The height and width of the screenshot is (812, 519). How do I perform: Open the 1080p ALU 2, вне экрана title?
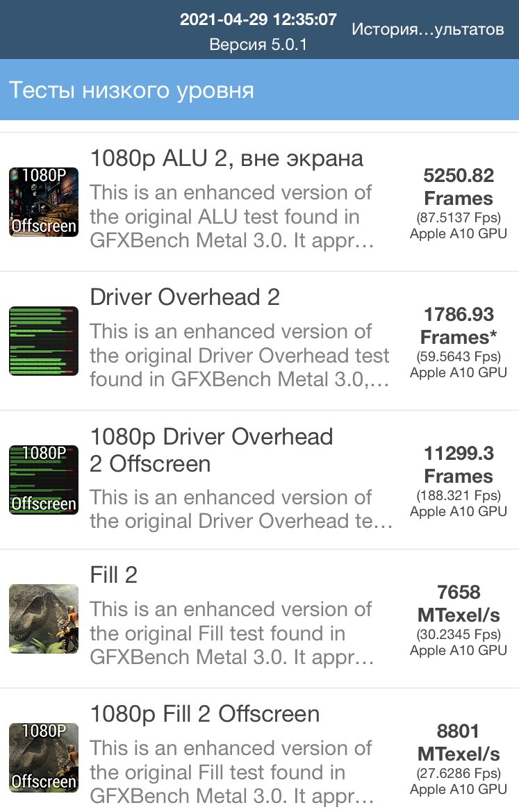click(x=226, y=158)
